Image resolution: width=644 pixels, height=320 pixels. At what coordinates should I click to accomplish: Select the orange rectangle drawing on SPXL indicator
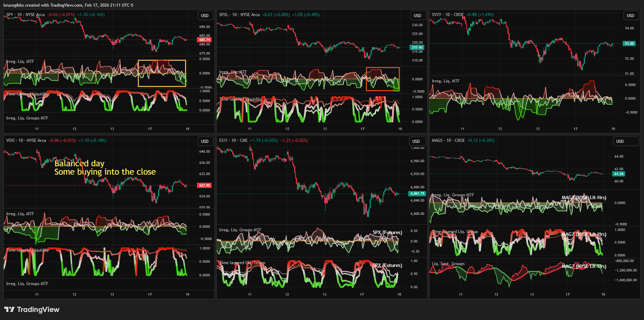[383, 68]
